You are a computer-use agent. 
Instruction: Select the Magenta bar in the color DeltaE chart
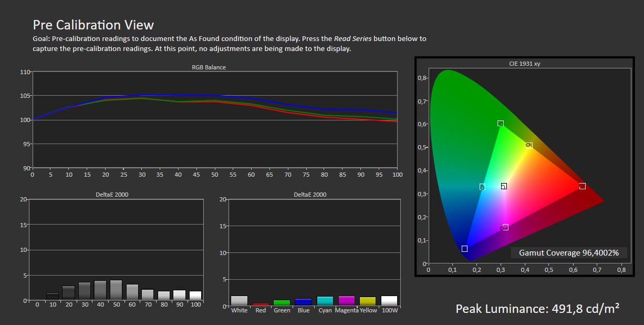coord(347,301)
